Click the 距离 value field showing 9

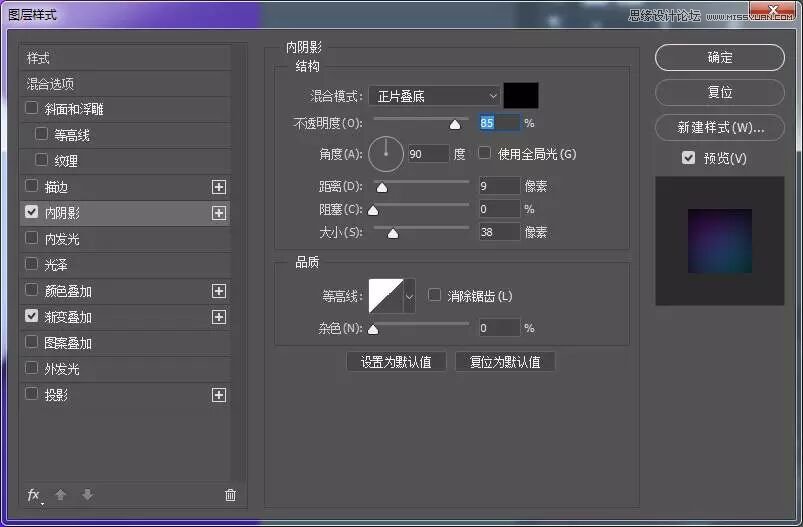[x=499, y=186]
